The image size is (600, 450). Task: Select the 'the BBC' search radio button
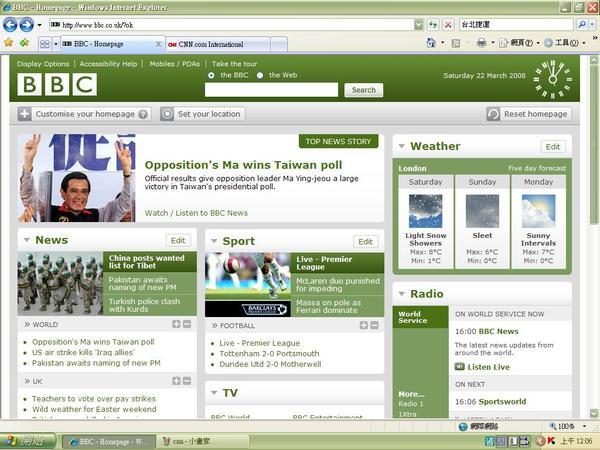click(x=211, y=75)
